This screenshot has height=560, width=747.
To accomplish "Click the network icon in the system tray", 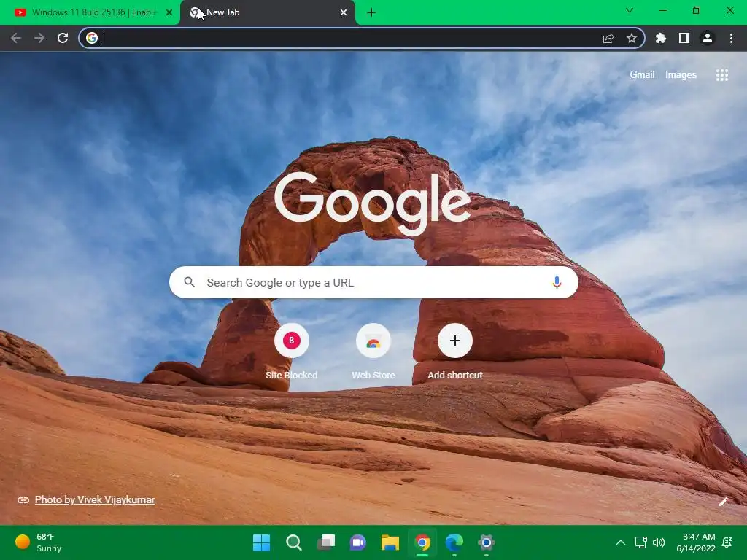I will pyautogui.click(x=640, y=542).
